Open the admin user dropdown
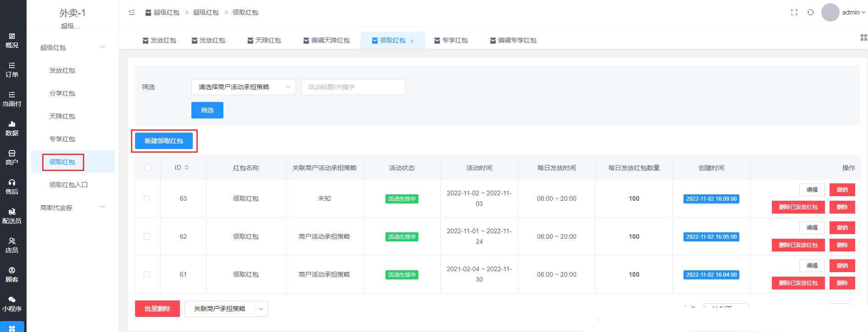 853,12
